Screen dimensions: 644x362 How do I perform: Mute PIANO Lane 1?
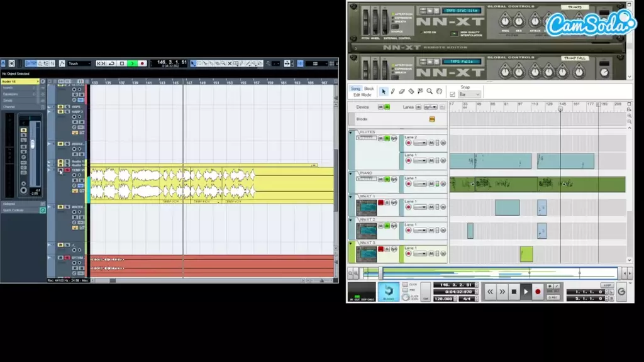coord(431,184)
